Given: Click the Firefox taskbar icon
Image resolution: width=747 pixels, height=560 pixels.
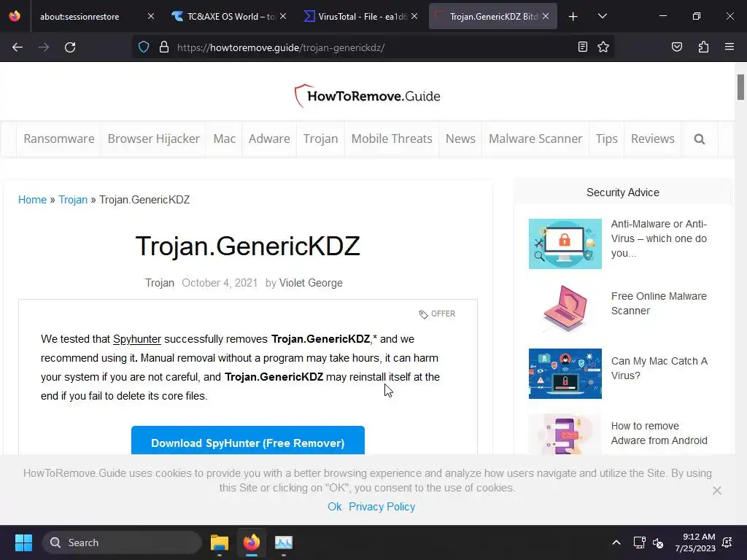Looking at the screenshot, I should click(x=252, y=542).
